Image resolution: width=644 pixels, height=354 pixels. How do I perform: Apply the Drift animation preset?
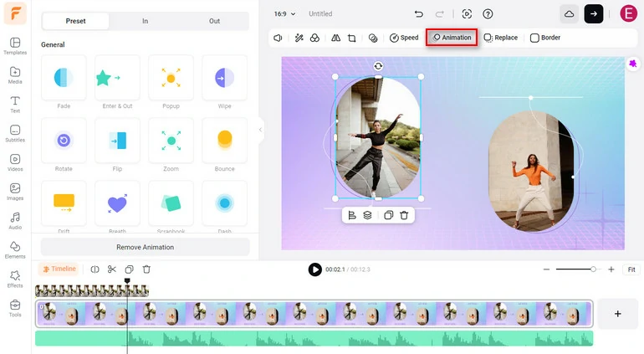pyautogui.click(x=64, y=203)
